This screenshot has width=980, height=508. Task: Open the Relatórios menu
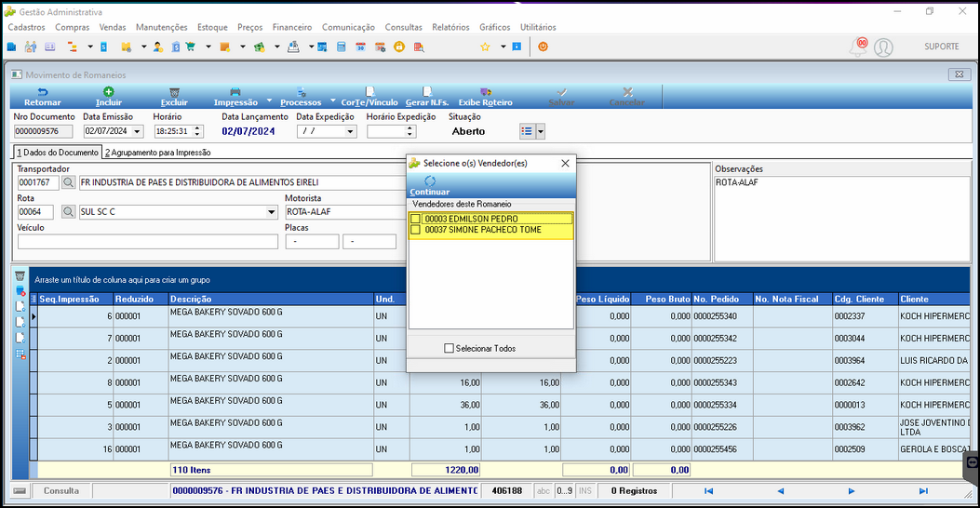coord(450,27)
